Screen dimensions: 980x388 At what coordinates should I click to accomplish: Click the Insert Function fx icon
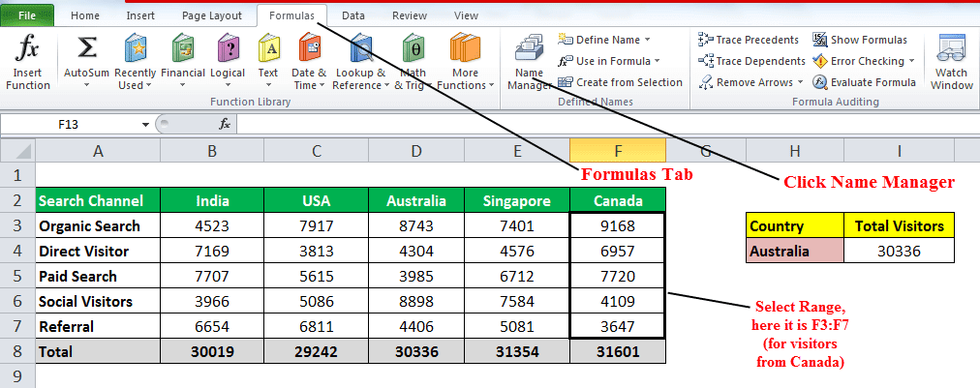[x=27, y=48]
